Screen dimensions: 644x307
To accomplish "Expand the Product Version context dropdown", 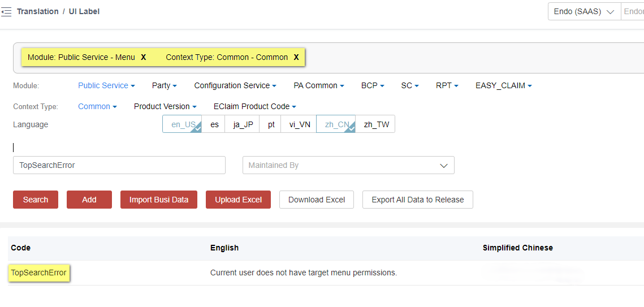I will point(165,106).
